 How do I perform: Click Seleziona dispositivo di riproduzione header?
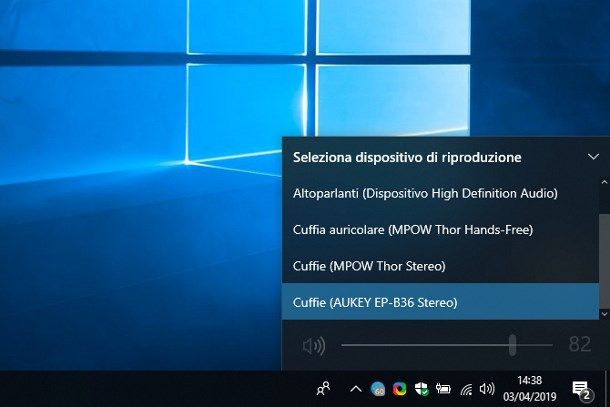(407, 157)
